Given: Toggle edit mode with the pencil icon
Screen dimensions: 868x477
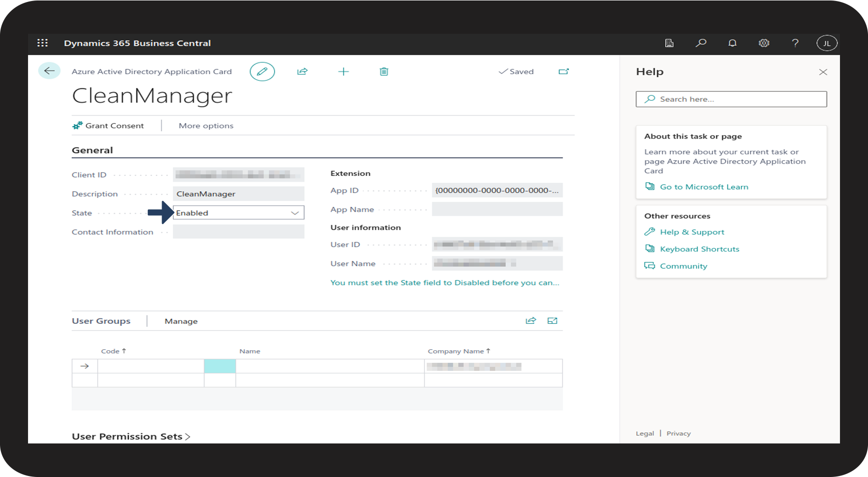Looking at the screenshot, I should [262, 72].
